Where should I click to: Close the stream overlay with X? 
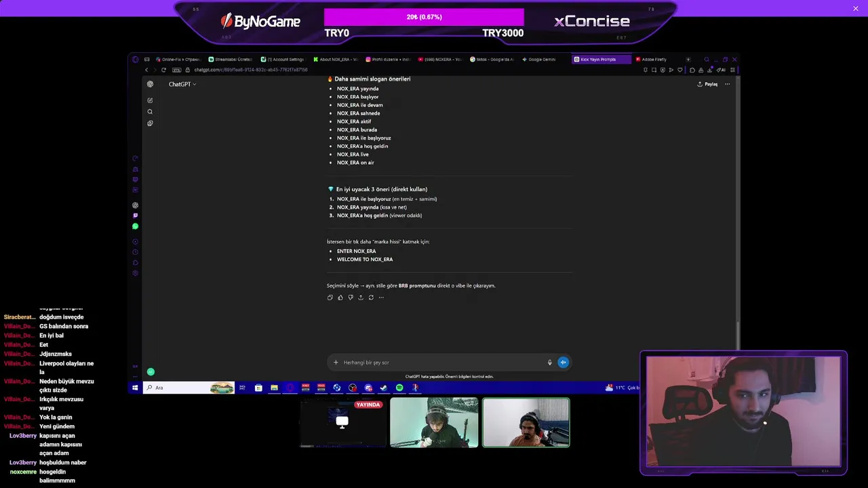(856, 8)
